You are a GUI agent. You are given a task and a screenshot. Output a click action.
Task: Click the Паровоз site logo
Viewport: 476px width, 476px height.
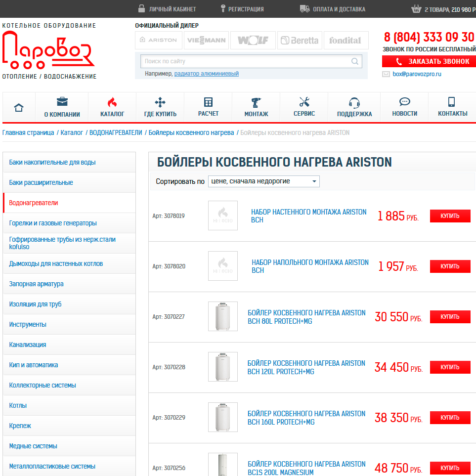(48, 50)
